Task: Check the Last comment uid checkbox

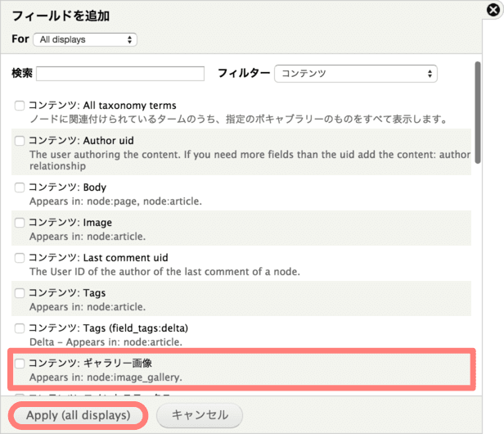Action: click(x=20, y=258)
